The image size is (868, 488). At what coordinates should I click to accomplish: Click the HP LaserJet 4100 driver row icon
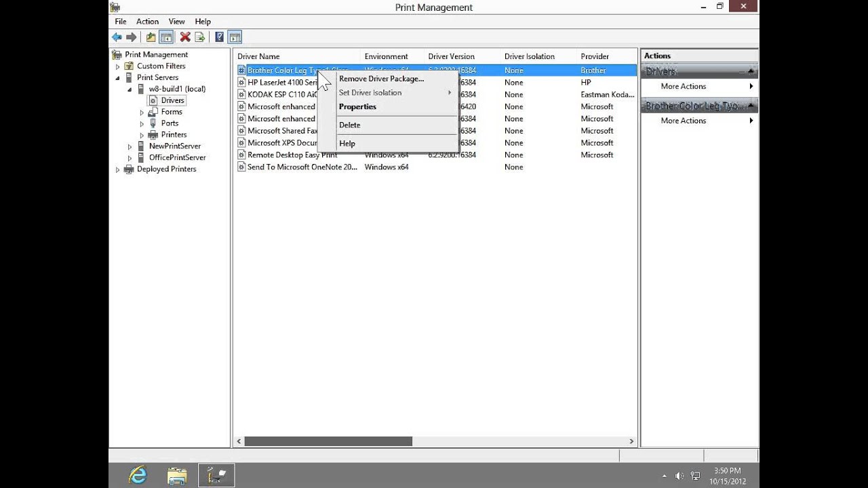coord(241,83)
